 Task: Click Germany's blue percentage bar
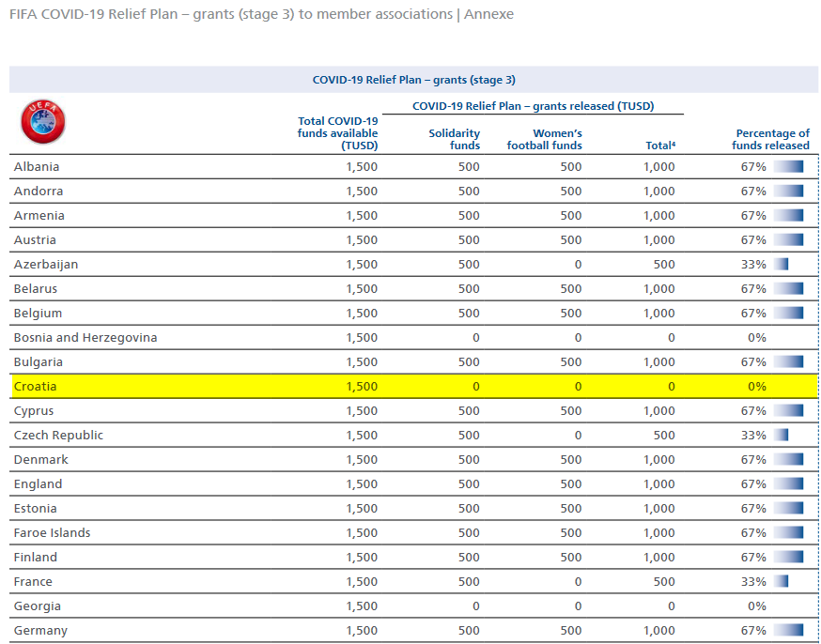788,631
